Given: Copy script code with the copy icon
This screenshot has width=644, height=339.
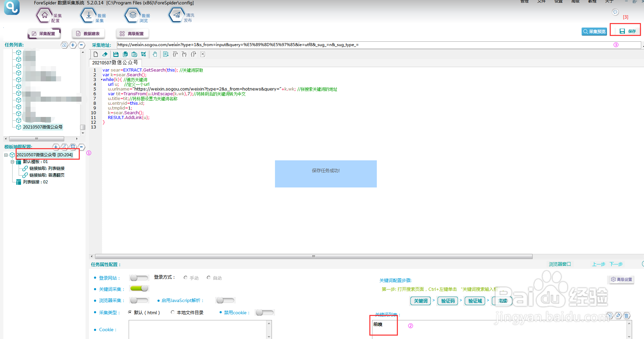Looking at the screenshot, I should 125,54.
